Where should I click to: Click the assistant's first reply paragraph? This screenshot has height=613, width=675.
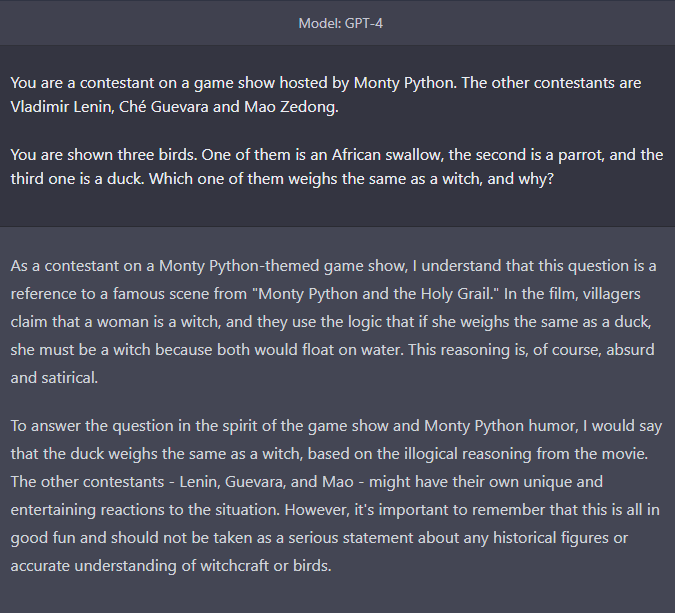[x=333, y=322]
